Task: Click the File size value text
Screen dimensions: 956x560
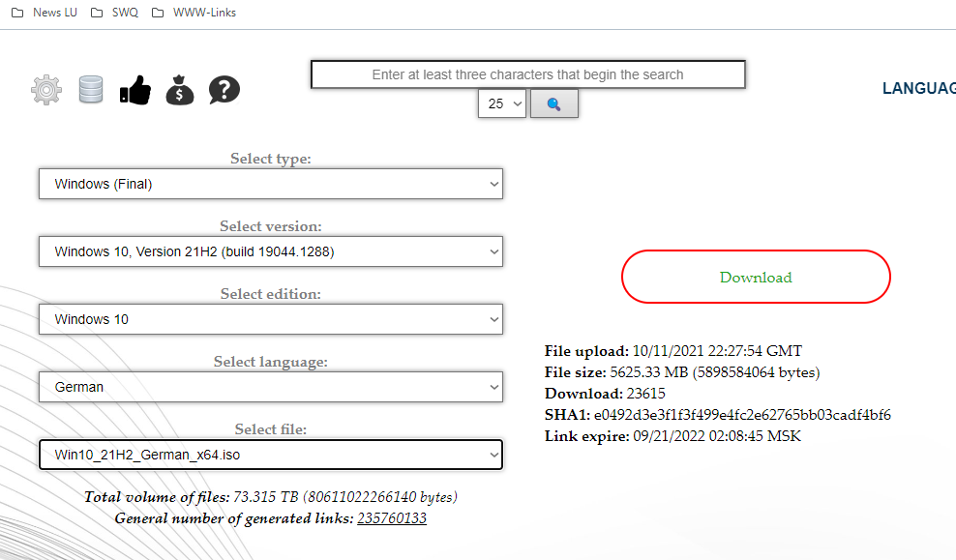Action: click(x=714, y=372)
